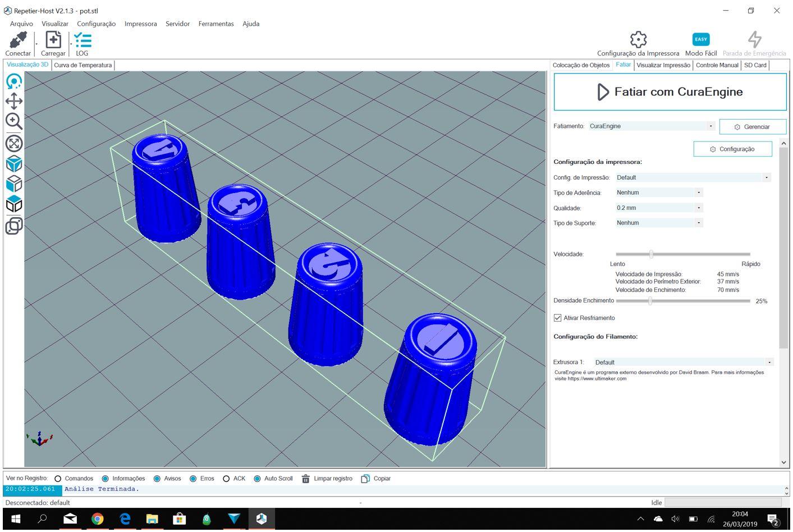Open Arquivo menu
Viewport: 793px width, 532px height.
(x=21, y=24)
